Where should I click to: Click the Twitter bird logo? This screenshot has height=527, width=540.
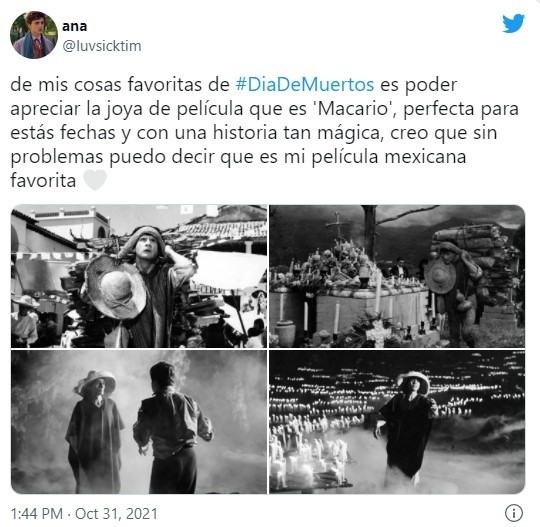tap(513, 23)
